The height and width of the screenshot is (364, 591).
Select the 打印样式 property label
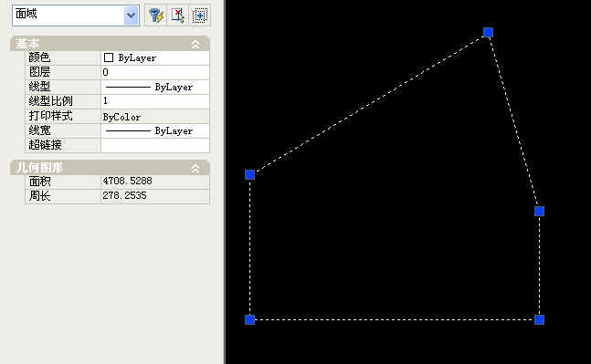50,116
